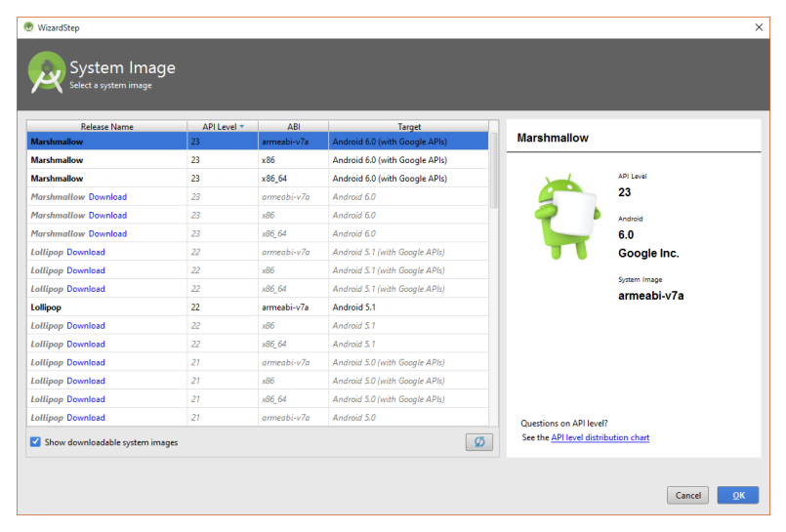
Task: Download Marshmallow armeabi-v7a Android 6.0 image
Action: click(x=107, y=197)
